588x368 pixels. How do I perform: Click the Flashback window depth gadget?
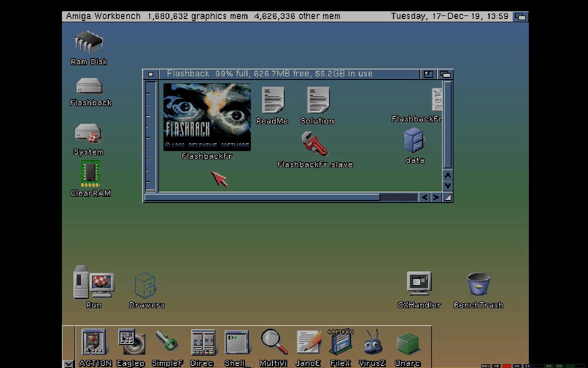click(445, 74)
